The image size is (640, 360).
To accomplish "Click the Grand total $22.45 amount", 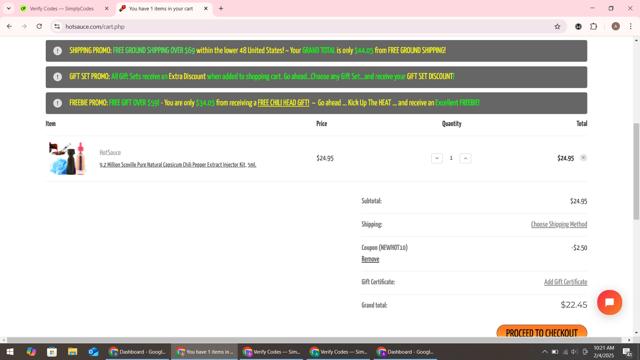I will (x=574, y=305).
